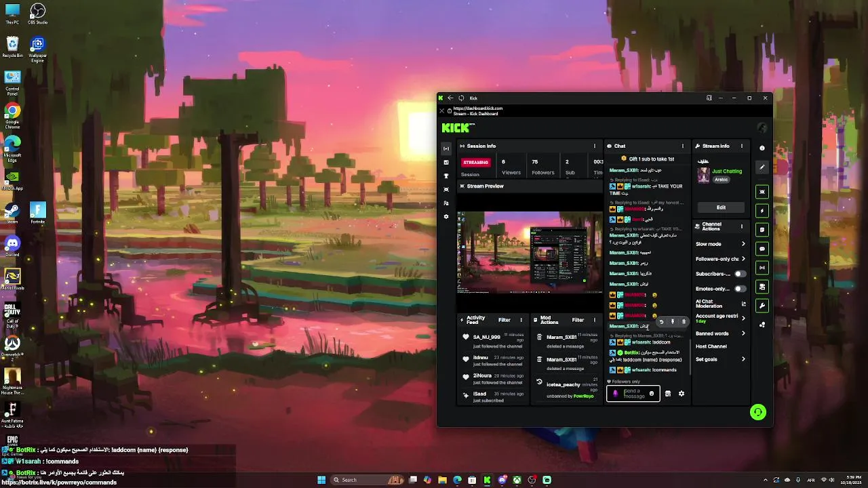Open the green headset support button
Screen dimensions: 868x488
(x=758, y=412)
